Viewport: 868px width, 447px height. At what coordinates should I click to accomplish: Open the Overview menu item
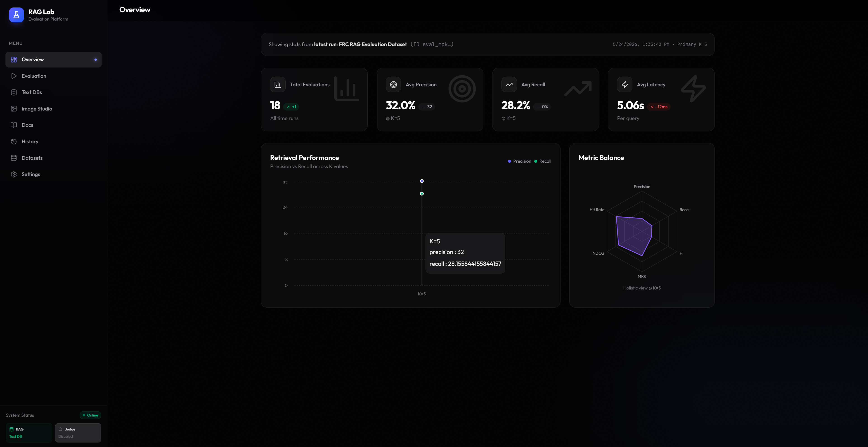(54, 60)
